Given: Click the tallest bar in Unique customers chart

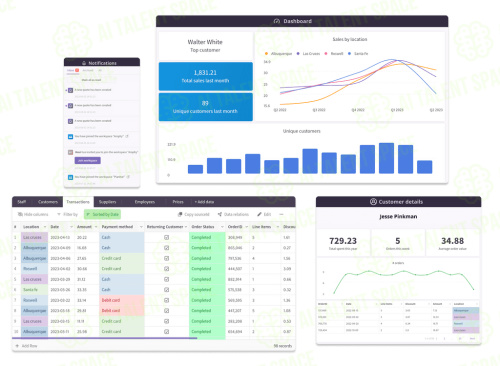Looking at the screenshot, I should [x=386, y=158].
